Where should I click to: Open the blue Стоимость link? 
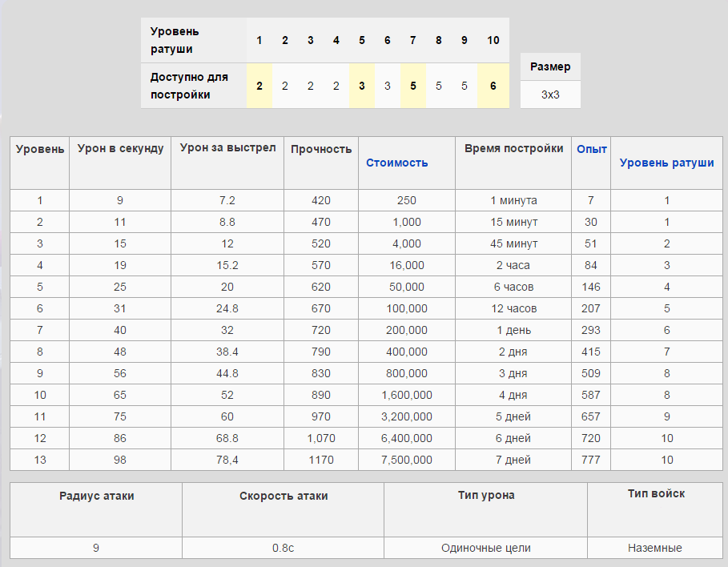(396, 163)
